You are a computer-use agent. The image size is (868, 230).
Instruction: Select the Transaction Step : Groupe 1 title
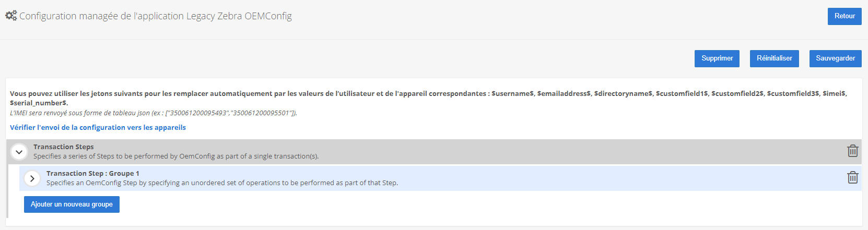coord(92,173)
